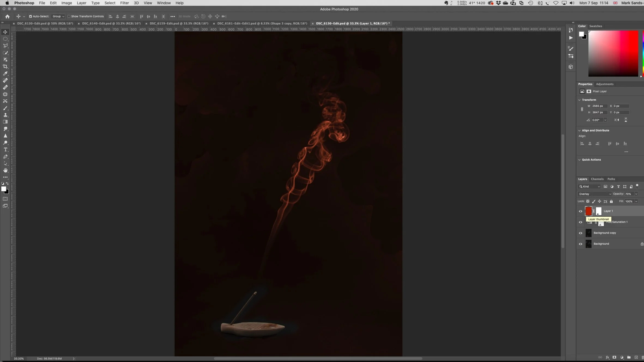Select the Gradient tool
The width and height of the screenshot is (644, 362).
coord(5,122)
